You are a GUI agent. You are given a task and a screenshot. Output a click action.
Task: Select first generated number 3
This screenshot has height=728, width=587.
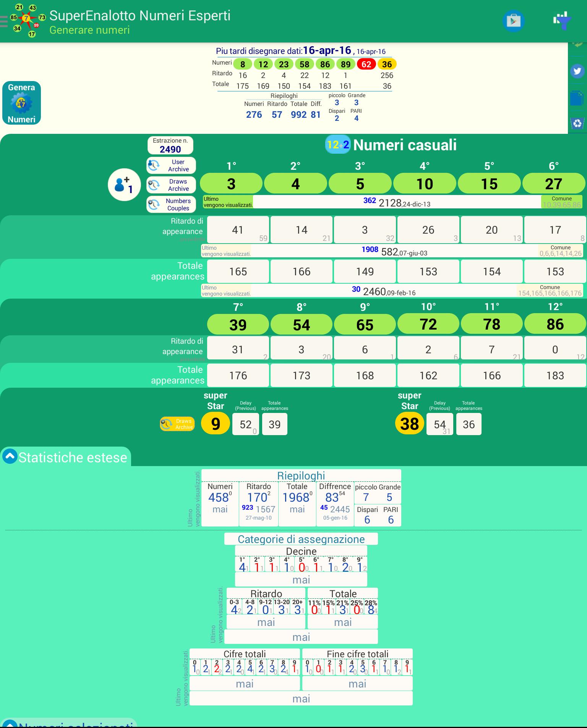coord(231,184)
